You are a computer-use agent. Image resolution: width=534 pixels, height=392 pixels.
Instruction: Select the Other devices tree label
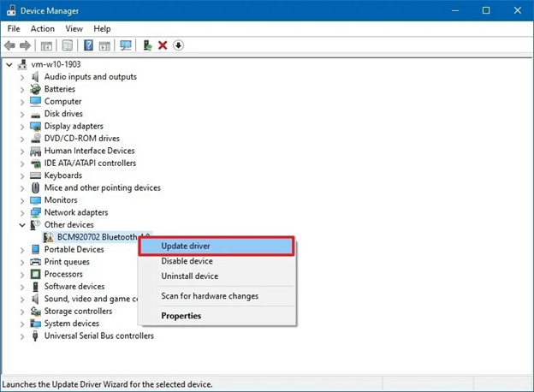point(68,225)
